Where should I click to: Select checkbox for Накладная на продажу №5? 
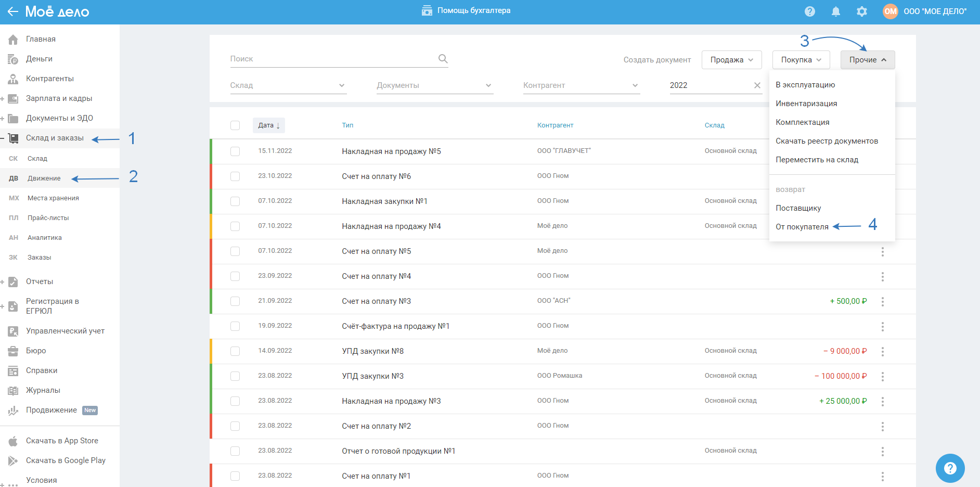click(235, 151)
